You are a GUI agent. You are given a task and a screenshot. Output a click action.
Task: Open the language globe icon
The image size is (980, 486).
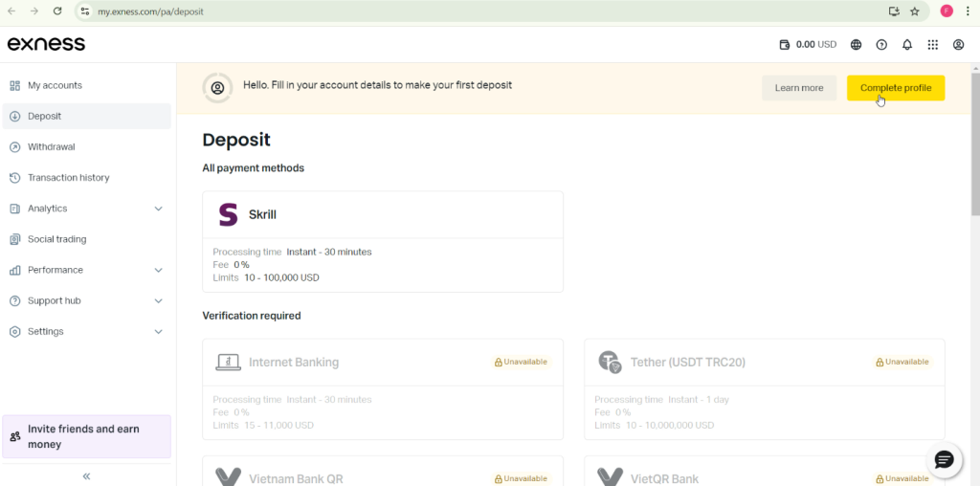(857, 44)
